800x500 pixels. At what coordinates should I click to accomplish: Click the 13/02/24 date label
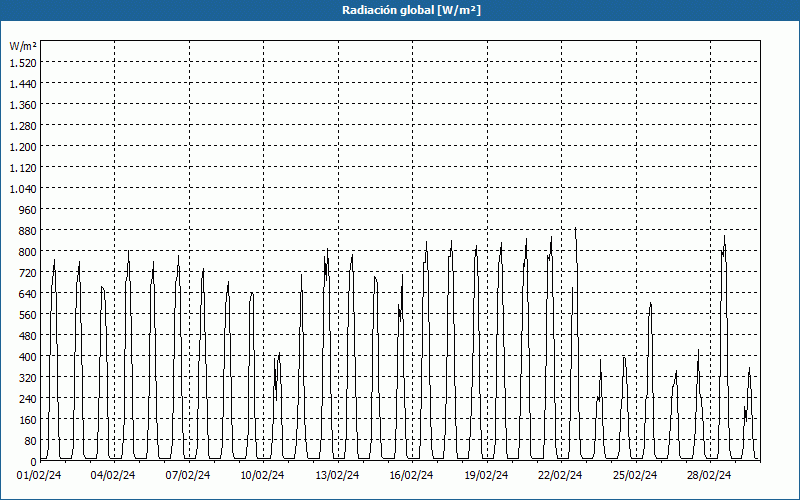[x=337, y=475]
